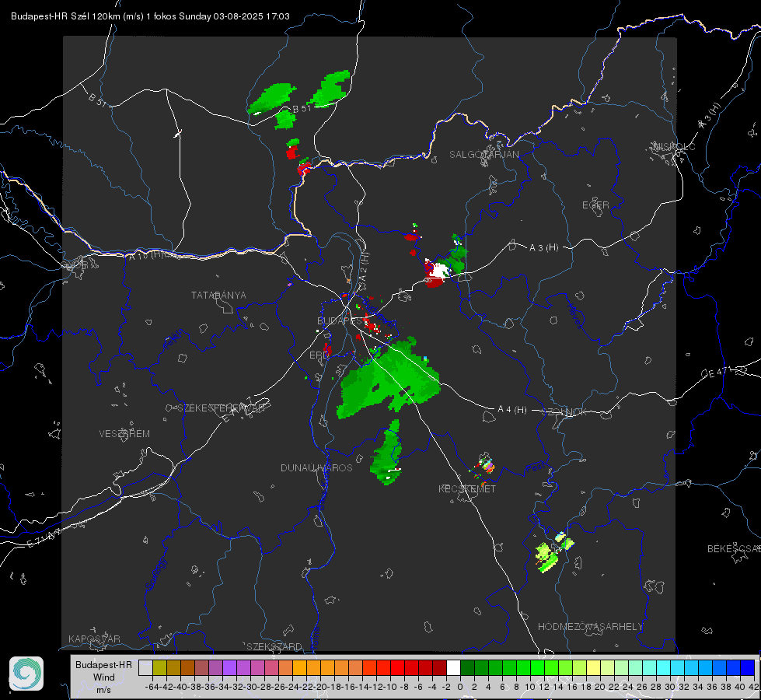Click the B 51 label beside green echoes
This screenshot has height=700, width=761.
[302, 109]
